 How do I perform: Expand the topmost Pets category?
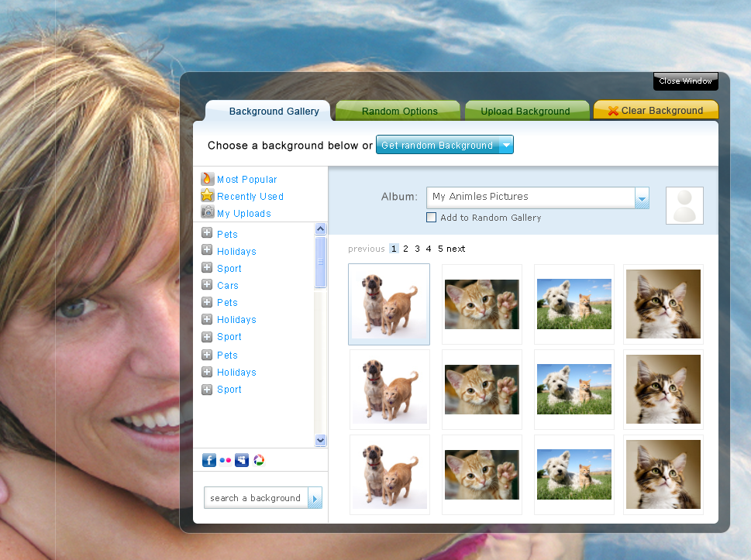pos(207,233)
